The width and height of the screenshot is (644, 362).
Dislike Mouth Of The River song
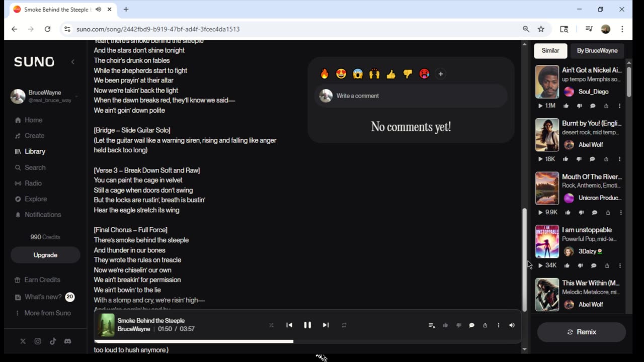(x=581, y=212)
